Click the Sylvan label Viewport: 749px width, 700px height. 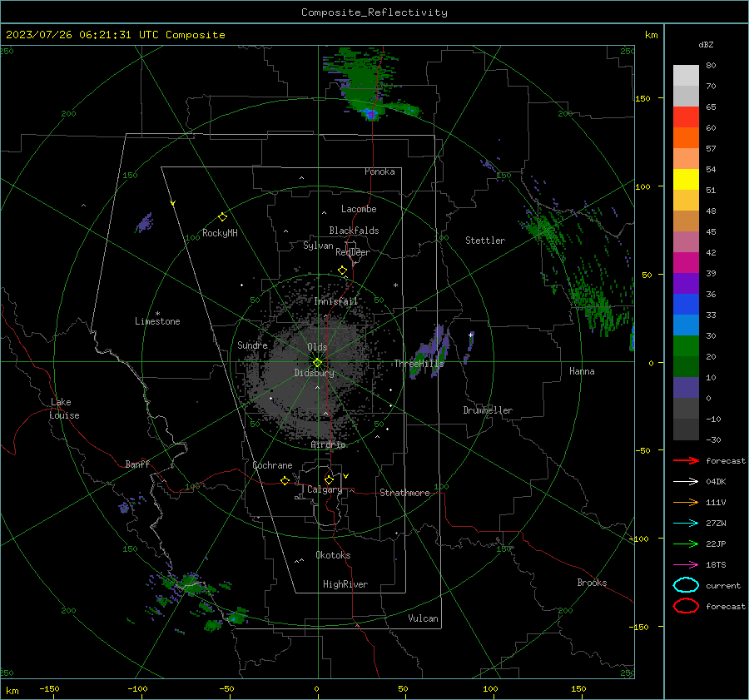point(318,246)
